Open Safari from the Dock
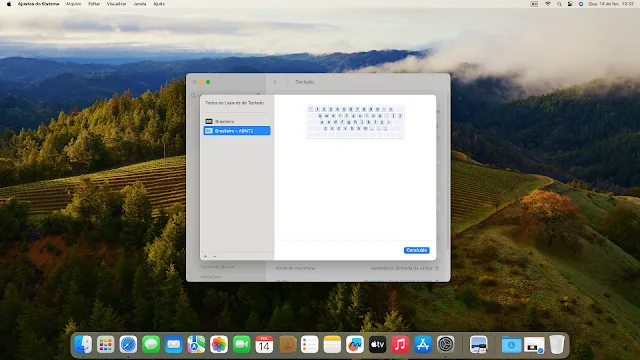640x360 pixels. coord(128,344)
